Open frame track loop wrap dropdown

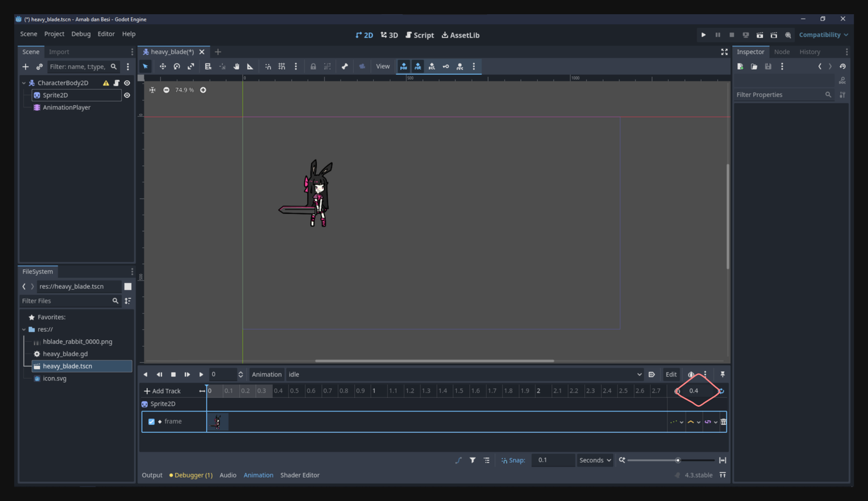click(711, 422)
